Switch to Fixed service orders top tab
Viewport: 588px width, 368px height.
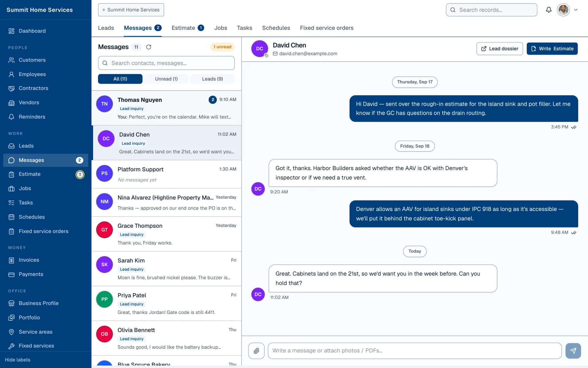pyautogui.click(x=326, y=28)
